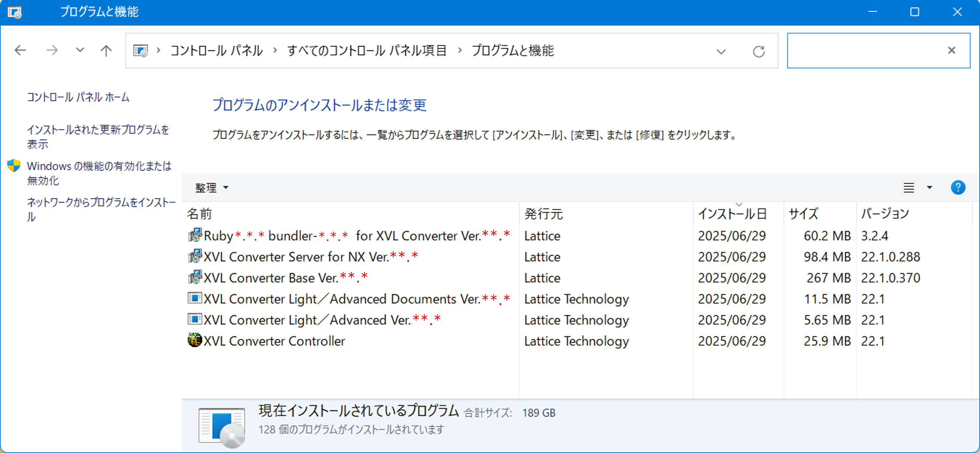The width and height of the screenshot is (980, 453).
Task: Go up one folder level
Action: click(x=106, y=50)
